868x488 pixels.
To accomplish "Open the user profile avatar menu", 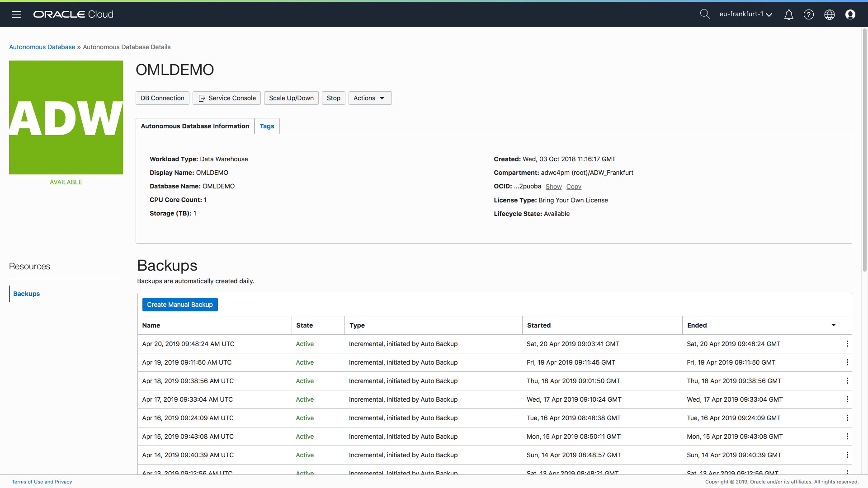I will [x=850, y=14].
